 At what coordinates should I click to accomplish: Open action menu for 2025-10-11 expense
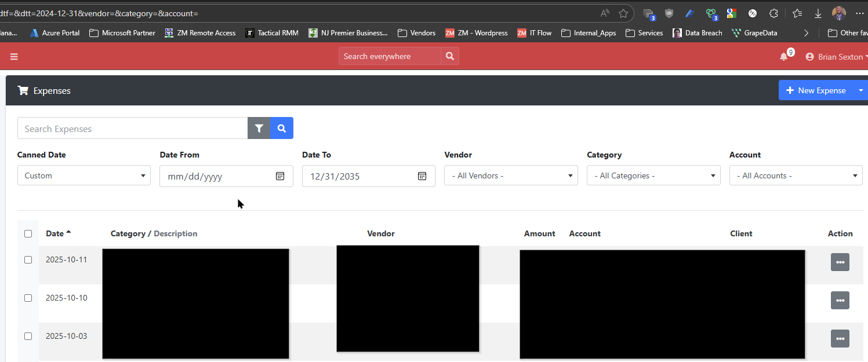point(840,262)
